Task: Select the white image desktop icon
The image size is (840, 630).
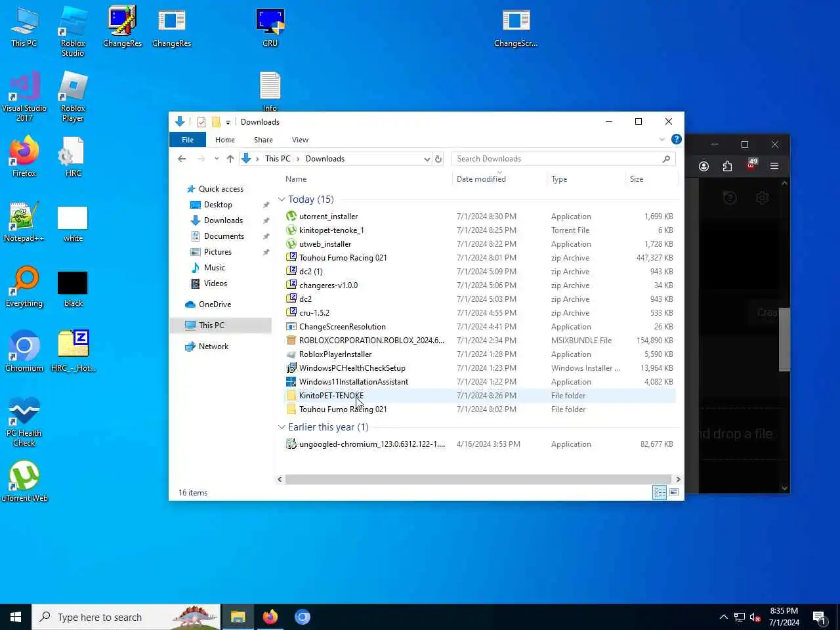Action: 73,223
